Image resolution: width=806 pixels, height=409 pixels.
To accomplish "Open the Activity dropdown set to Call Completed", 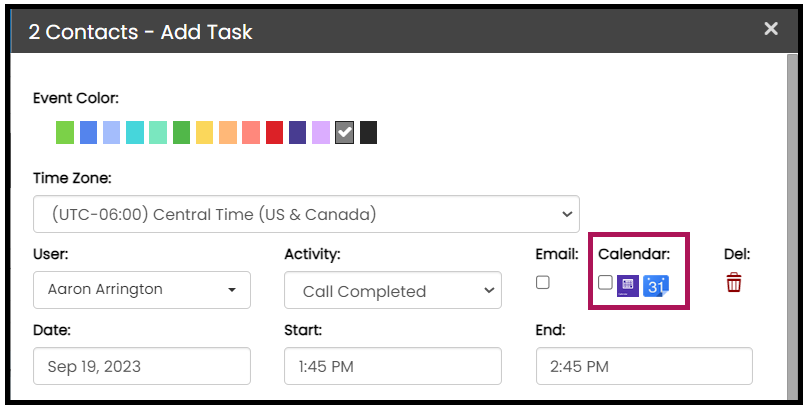I will click(392, 291).
